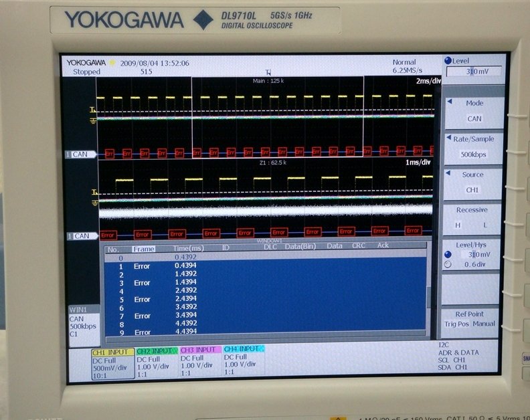
Task: Click the Main : 125 k record length label
Action: click(268, 81)
